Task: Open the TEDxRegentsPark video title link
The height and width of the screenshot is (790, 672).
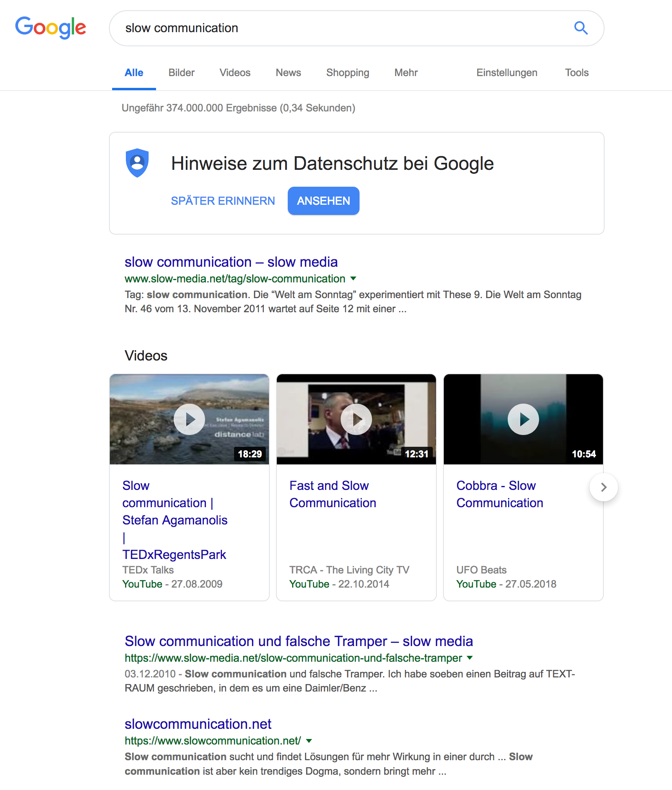Action: coord(175,520)
